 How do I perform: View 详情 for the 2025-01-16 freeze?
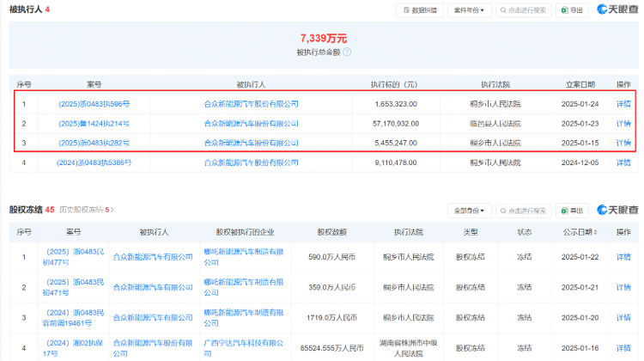[623, 348]
